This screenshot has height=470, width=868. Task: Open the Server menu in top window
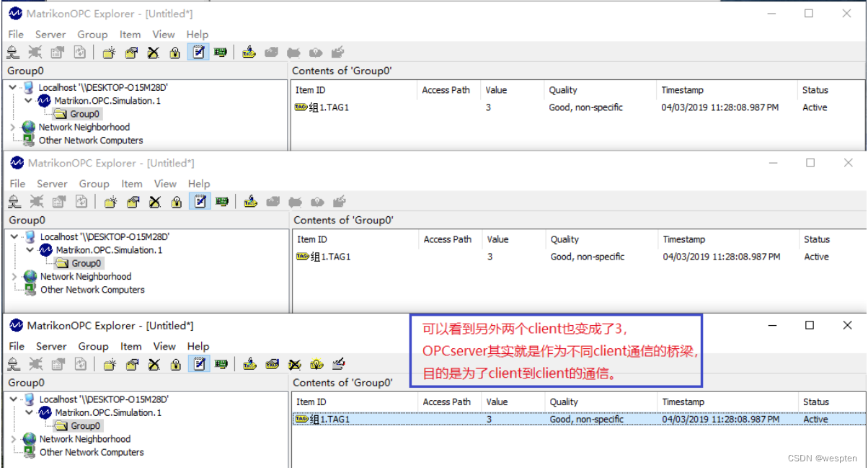tap(50, 34)
